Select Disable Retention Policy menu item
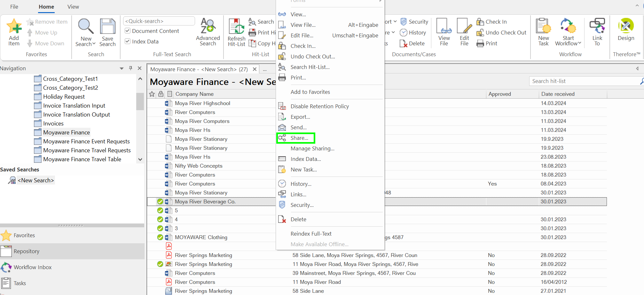 pos(319,106)
